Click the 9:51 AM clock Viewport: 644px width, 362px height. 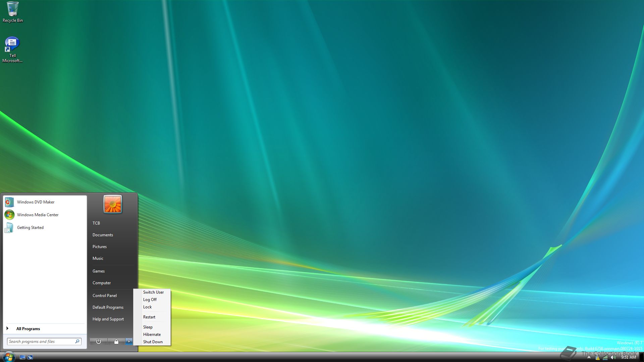pos(629,357)
